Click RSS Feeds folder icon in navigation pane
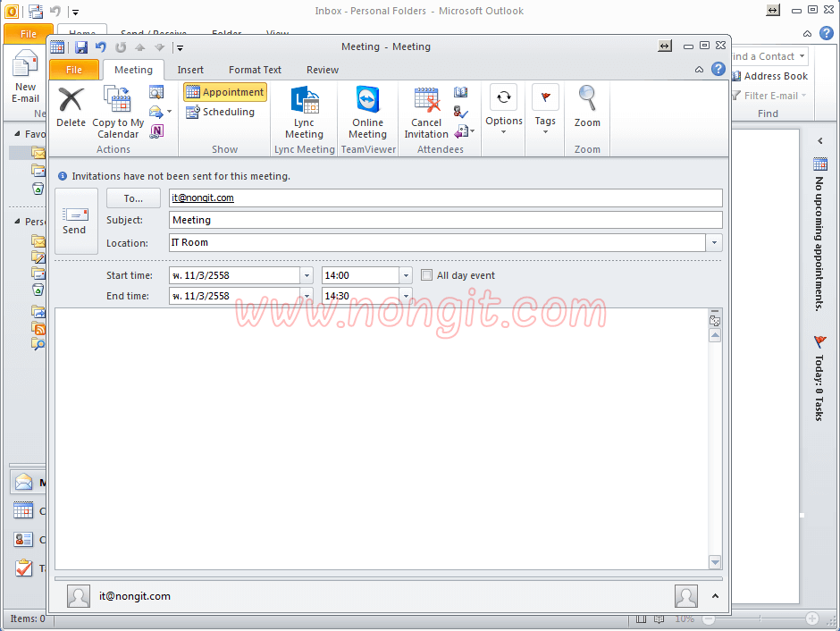840x631 pixels. pyautogui.click(x=38, y=327)
